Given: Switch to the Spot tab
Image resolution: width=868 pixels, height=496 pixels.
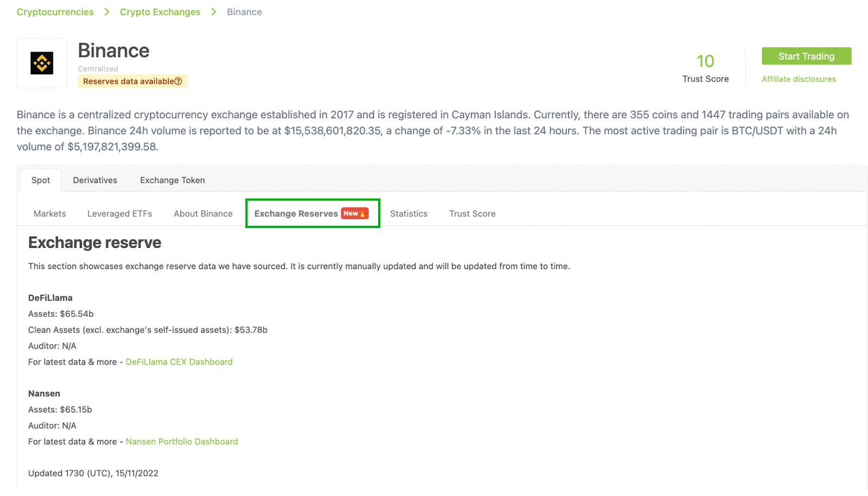Looking at the screenshot, I should pyautogui.click(x=41, y=180).
